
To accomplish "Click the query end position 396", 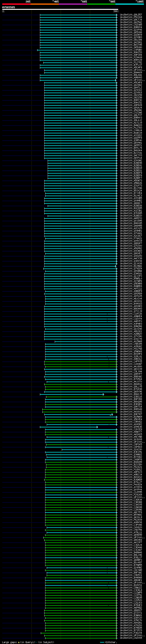I will tap(115, 11).
